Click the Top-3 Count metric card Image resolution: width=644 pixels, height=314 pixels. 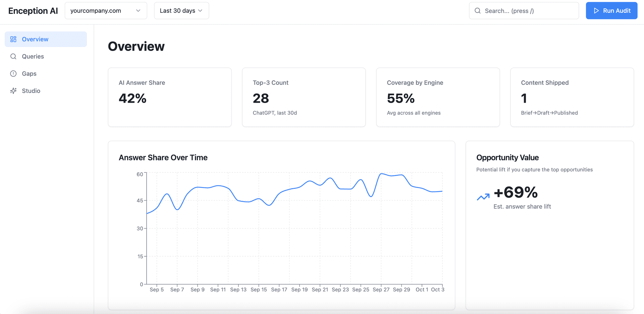click(x=304, y=97)
